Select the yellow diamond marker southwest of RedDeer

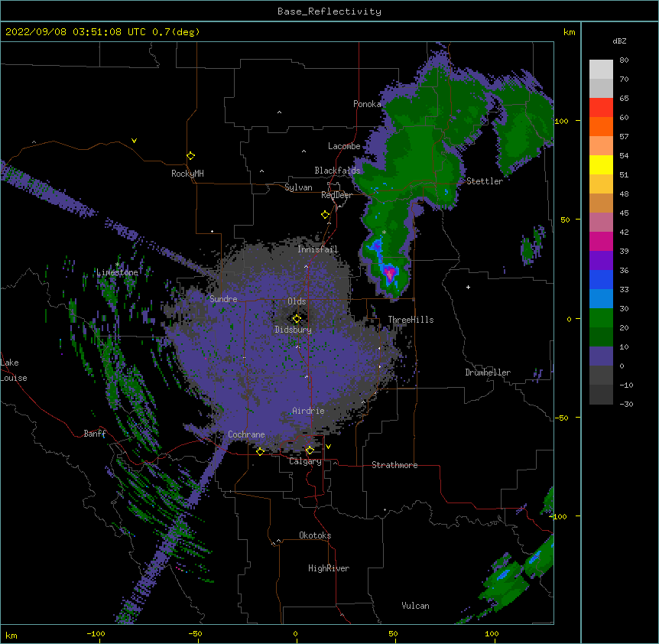tap(325, 215)
